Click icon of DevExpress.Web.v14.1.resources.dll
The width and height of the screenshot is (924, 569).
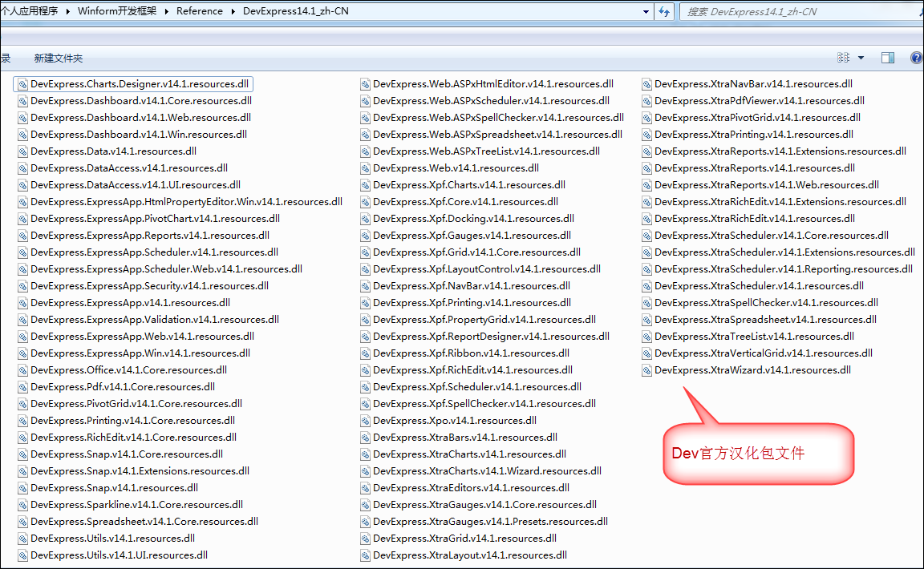click(x=366, y=168)
